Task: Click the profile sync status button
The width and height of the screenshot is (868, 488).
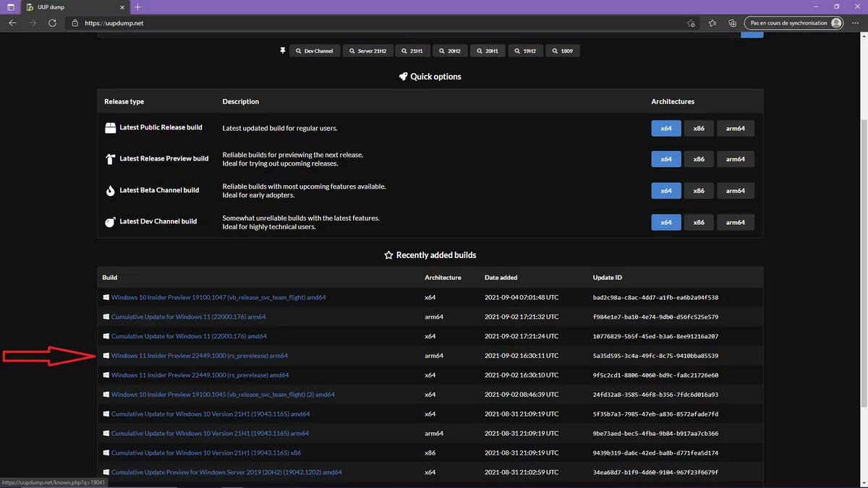Action: click(x=794, y=23)
